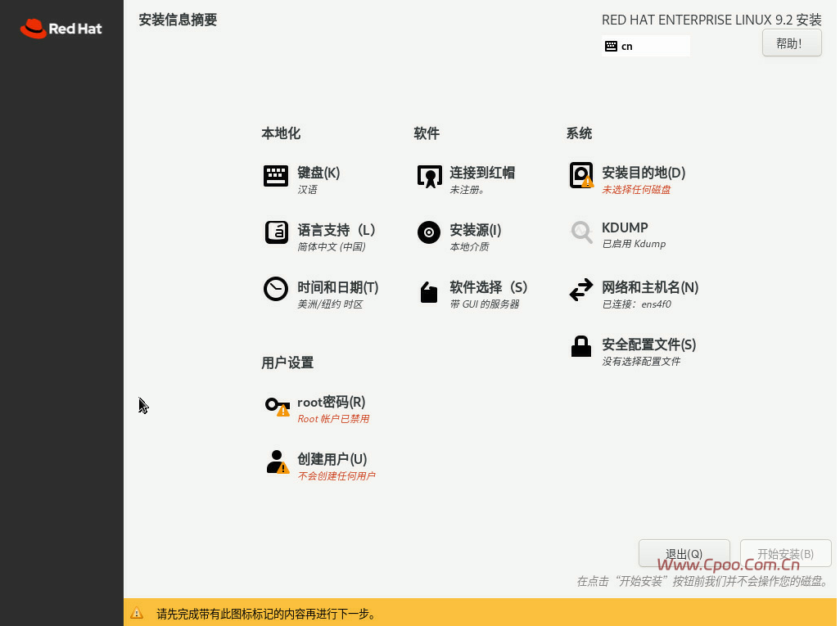Click the 软件 section heading
The width and height of the screenshot is (840, 626).
(x=427, y=133)
